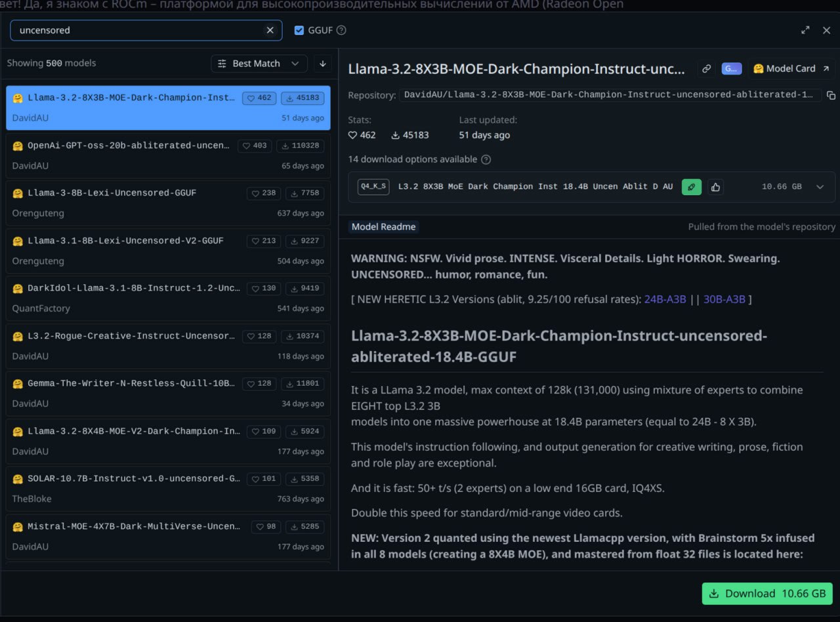This screenshot has width=840, height=622.
Task: Expand the dialog with the fullscreen arrows icon
Action: coord(805,30)
